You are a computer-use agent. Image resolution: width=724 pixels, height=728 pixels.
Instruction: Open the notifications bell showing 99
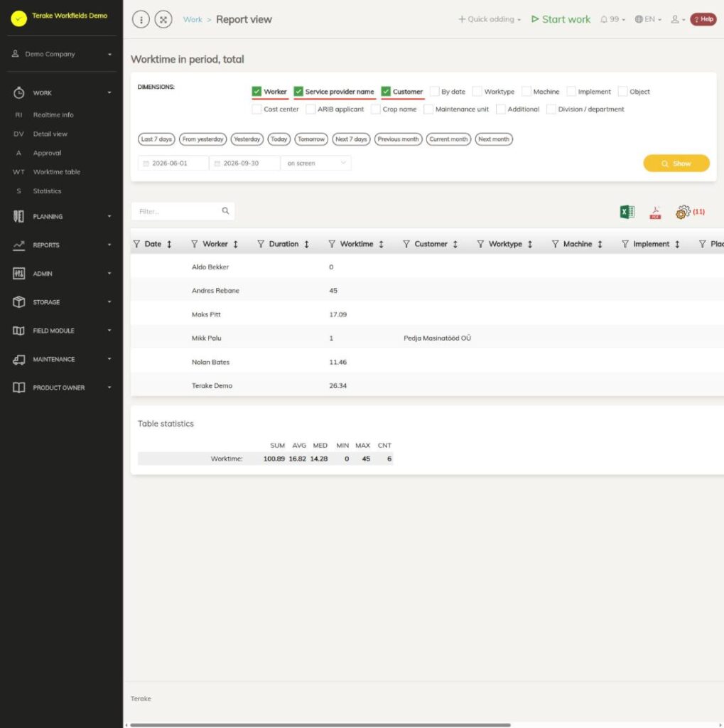[x=612, y=19]
